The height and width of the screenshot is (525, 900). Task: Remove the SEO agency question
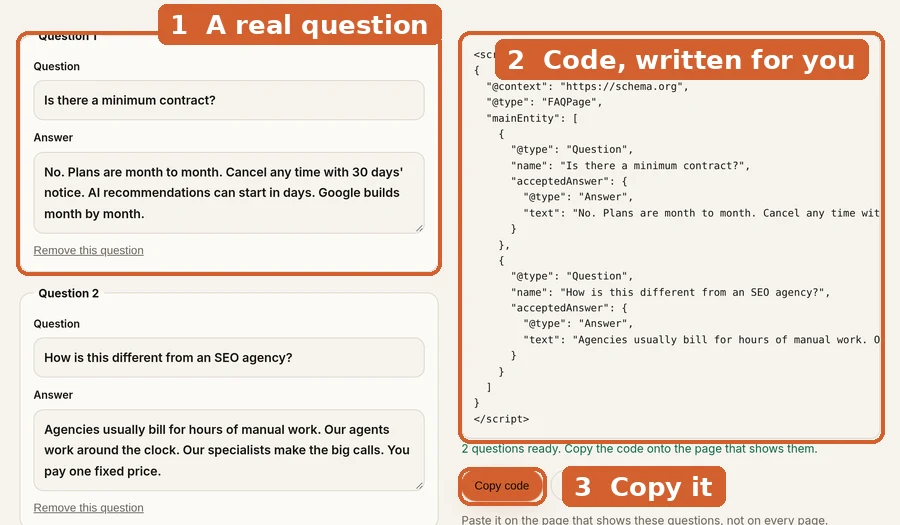click(88, 508)
